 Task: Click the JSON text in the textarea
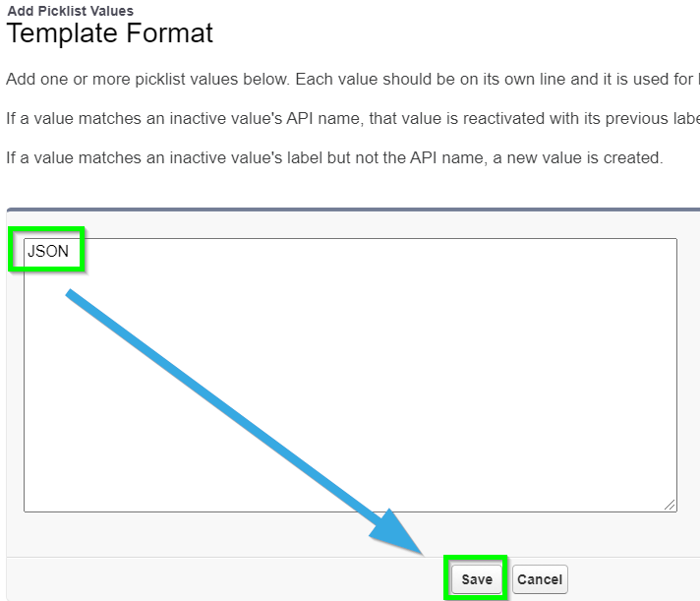click(x=48, y=251)
